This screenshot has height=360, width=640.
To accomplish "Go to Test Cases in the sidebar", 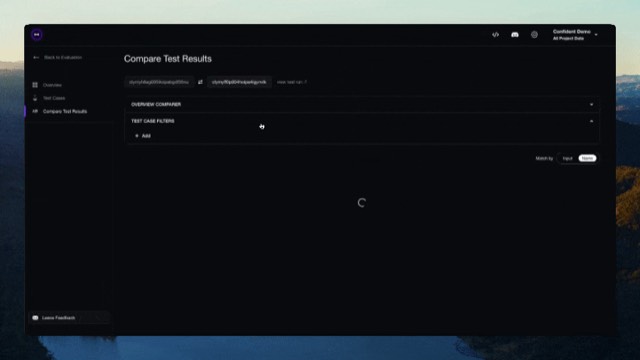I will [x=54, y=98].
